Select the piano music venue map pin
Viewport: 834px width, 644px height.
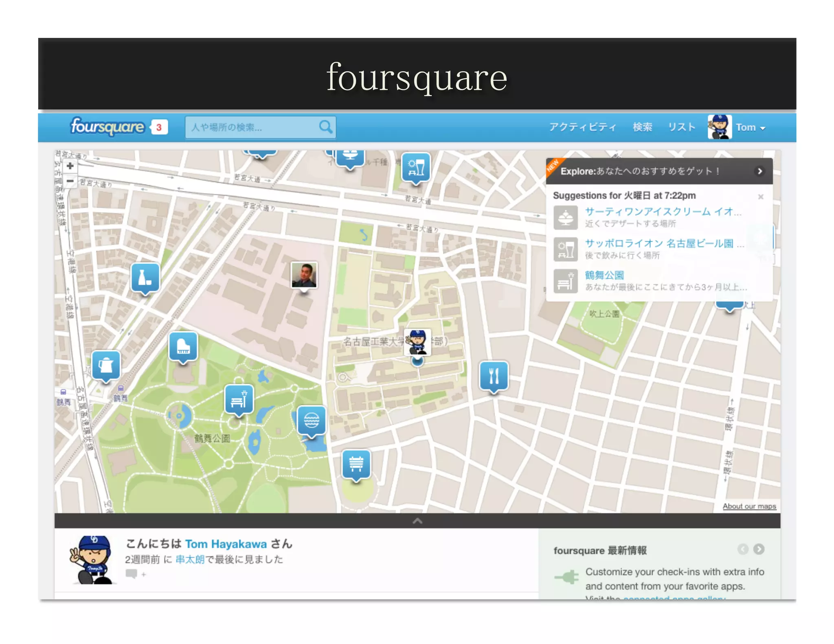point(183,348)
